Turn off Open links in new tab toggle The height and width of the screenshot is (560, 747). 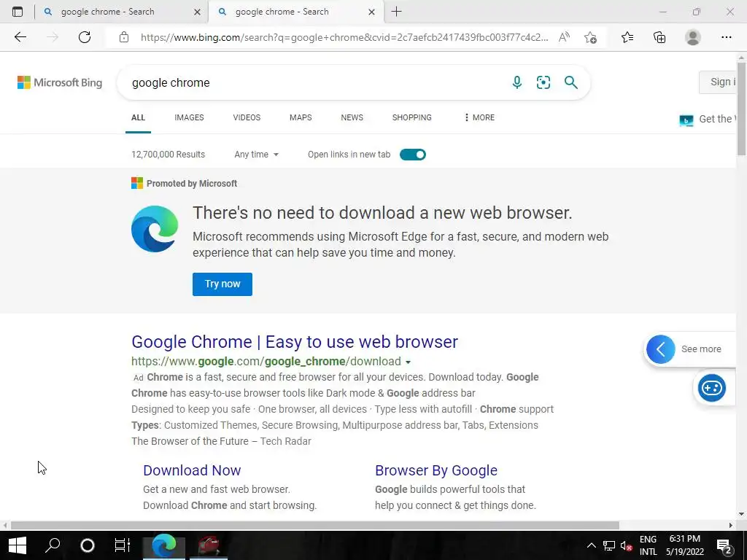point(413,155)
